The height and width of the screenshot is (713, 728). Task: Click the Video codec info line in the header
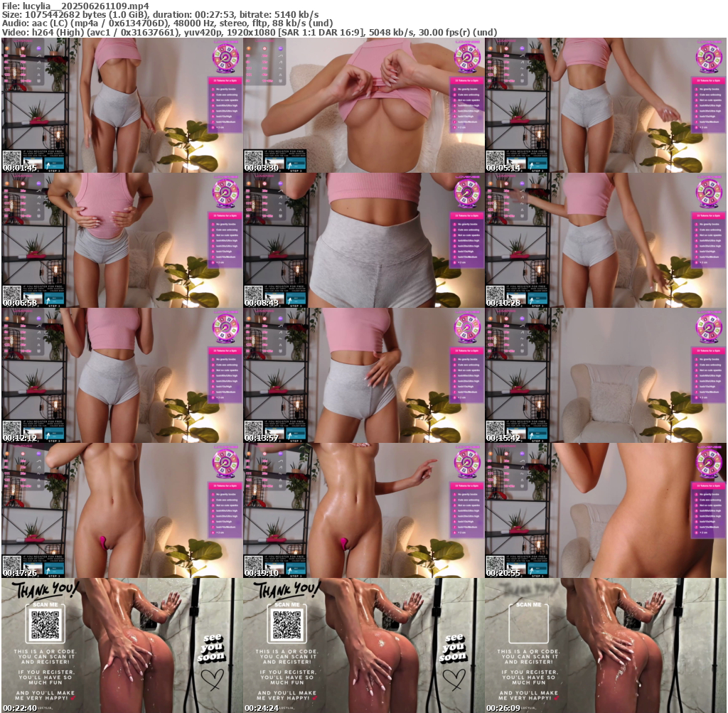click(x=249, y=32)
